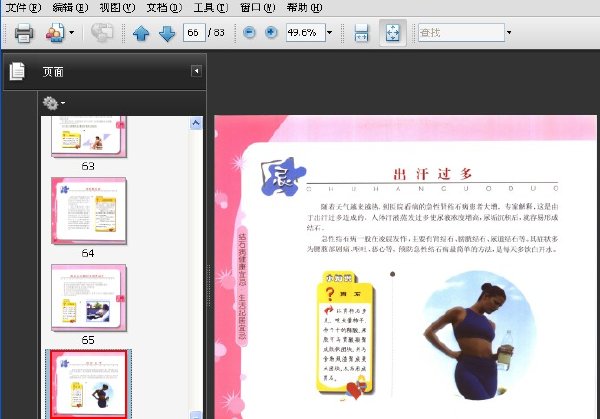Open the Find box dropdown arrow
Screen dimensions: 600x419
coord(509,33)
